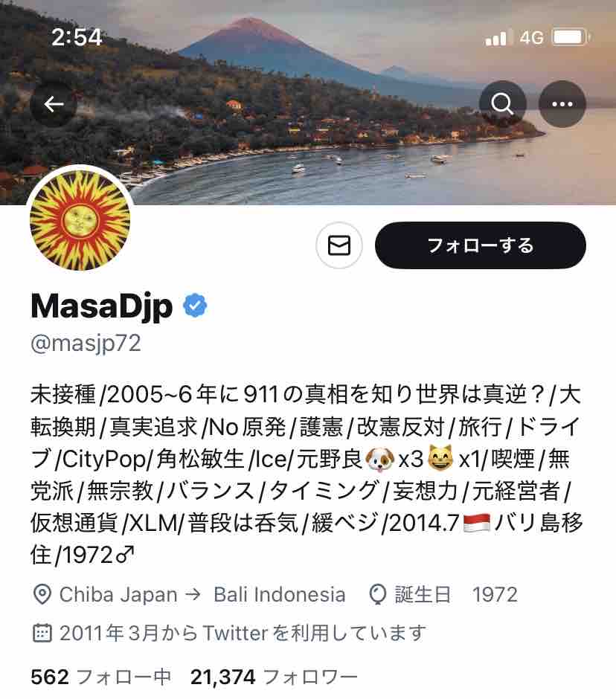View the sun profile avatar picture
616x699 pixels.
point(80,220)
